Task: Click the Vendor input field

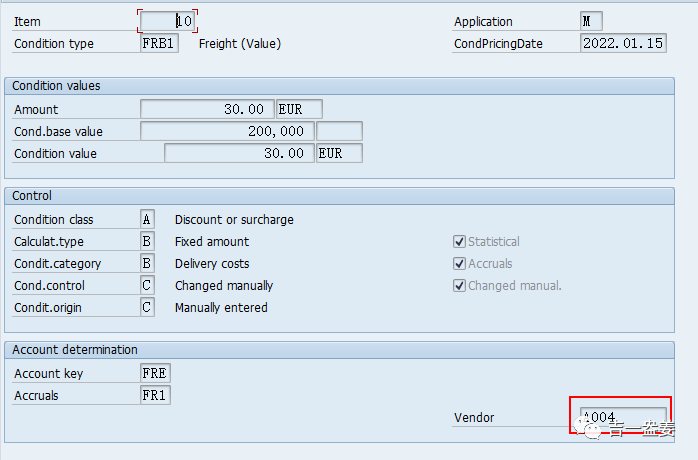Action: pyautogui.click(x=623, y=417)
